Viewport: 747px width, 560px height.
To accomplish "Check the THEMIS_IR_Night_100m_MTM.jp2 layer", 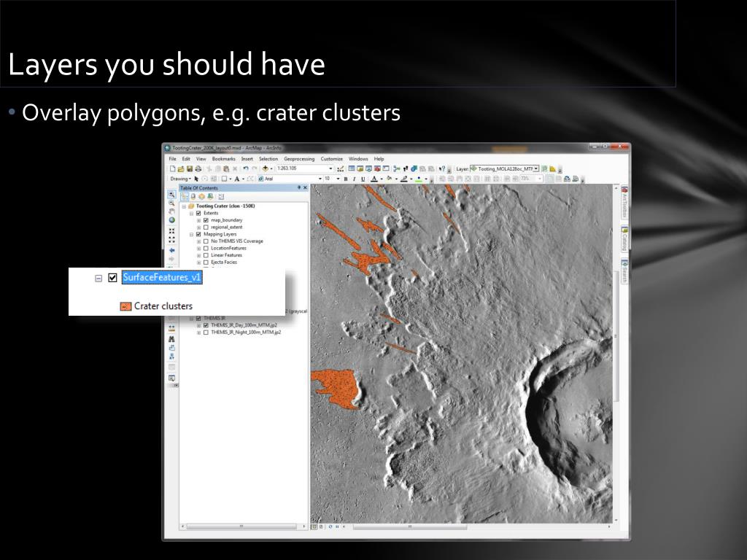I will coord(206,332).
